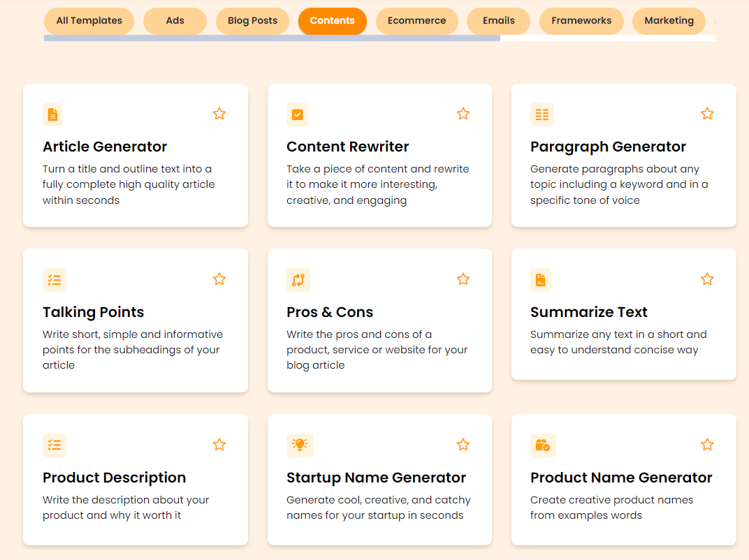Click the horizontal category scrollbar
The width and height of the screenshot is (749, 560).
272,38
